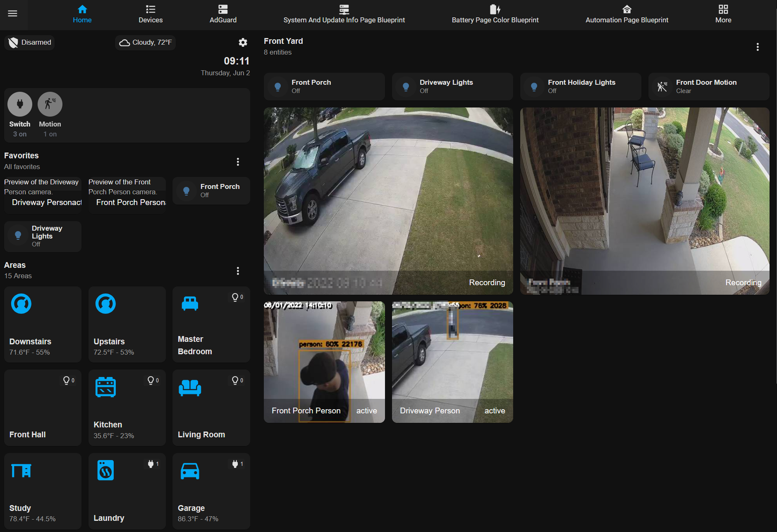Click the Cloudy 72°F weather chip
Image resolution: width=777 pixels, height=532 pixels.
click(146, 43)
